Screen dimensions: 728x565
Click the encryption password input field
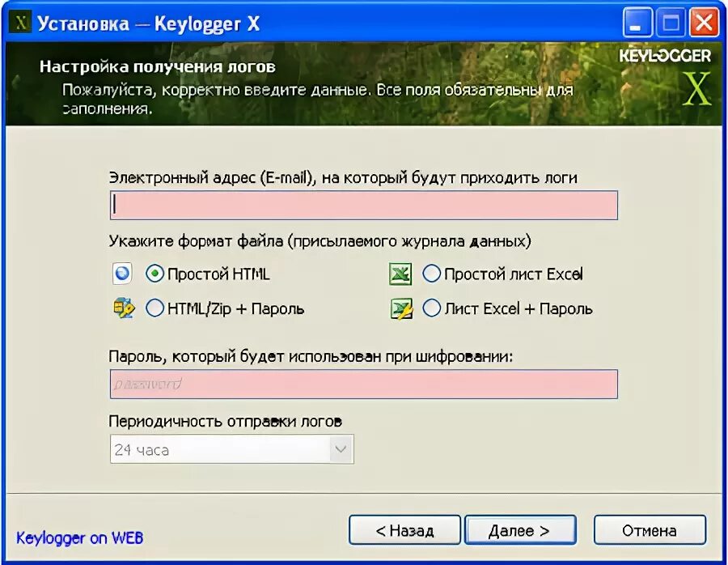click(363, 384)
